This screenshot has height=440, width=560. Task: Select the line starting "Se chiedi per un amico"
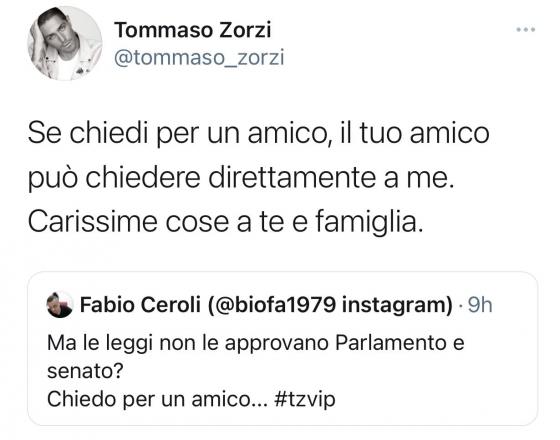[x=259, y=134]
